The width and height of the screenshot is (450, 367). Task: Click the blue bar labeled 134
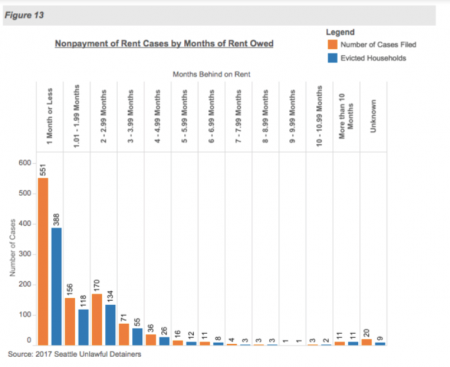click(110, 325)
